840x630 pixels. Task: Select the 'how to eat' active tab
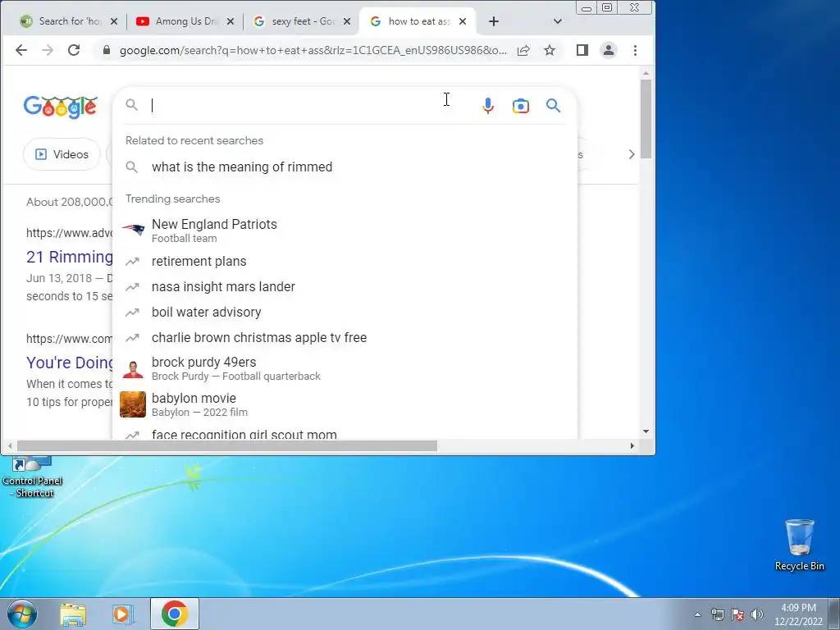pos(418,21)
